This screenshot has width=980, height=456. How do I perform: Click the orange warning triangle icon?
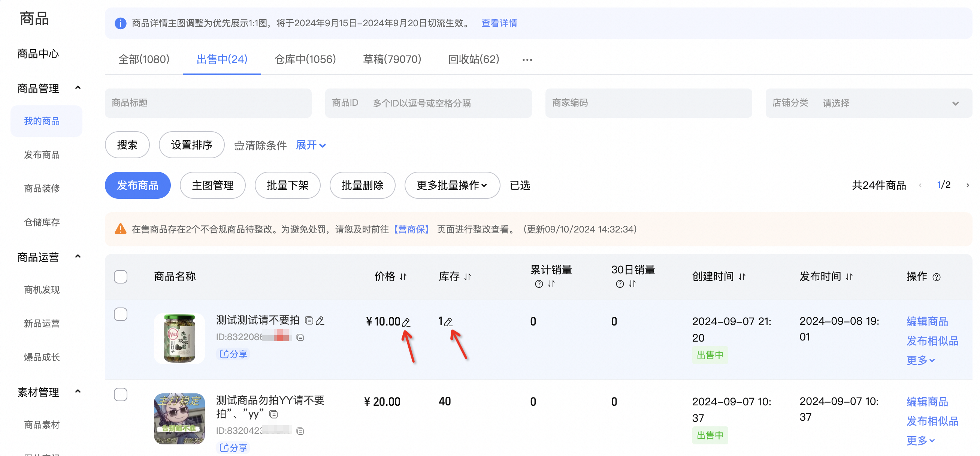[x=120, y=229]
